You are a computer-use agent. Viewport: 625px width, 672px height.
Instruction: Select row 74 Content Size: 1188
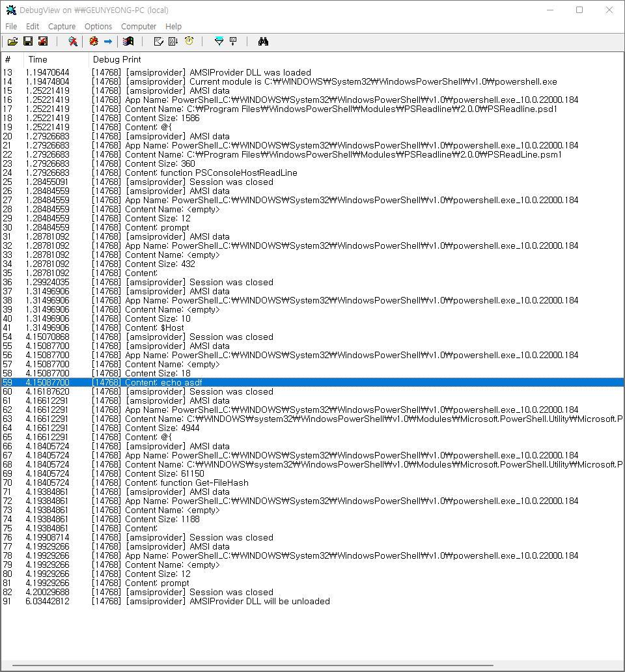click(x=312, y=519)
